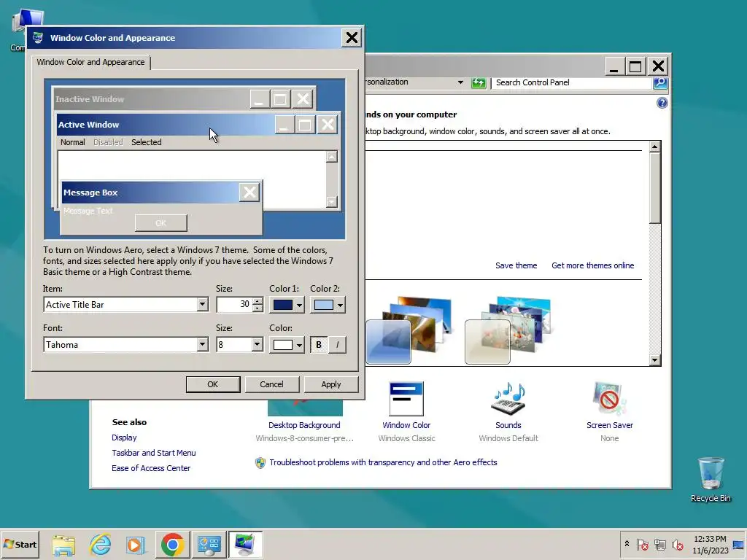The width and height of the screenshot is (747, 560).
Task: Click the Cancel button
Action: (271, 384)
